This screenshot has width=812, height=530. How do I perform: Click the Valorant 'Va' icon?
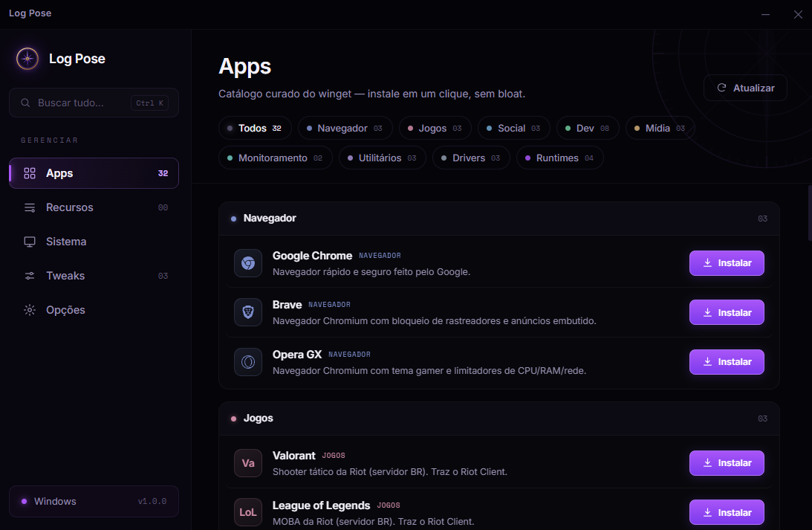pyautogui.click(x=248, y=462)
